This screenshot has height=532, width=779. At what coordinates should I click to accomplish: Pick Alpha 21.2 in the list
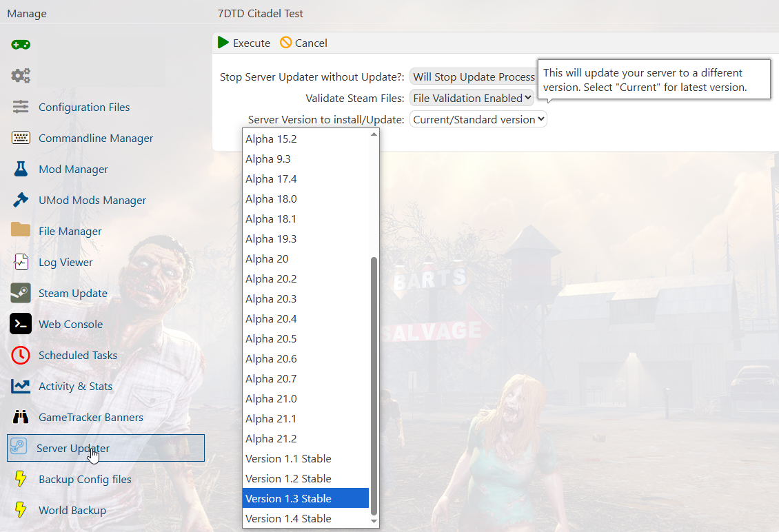click(x=305, y=438)
